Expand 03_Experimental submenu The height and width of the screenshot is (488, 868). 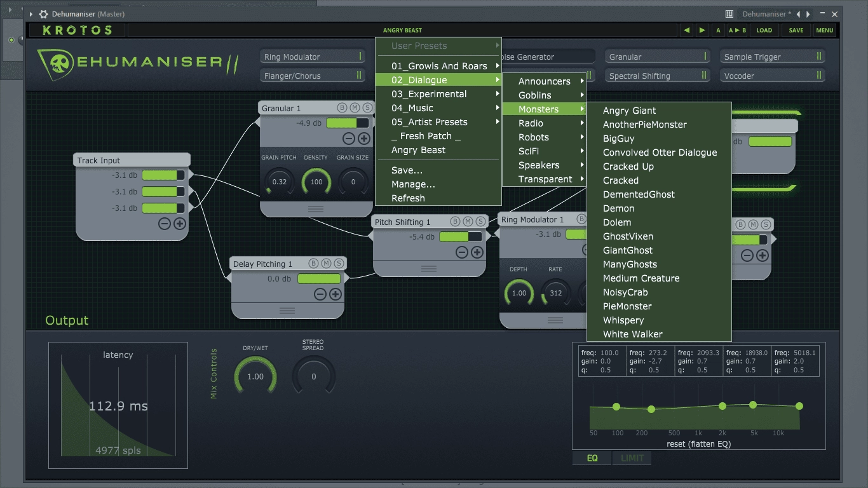(x=438, y=94)
